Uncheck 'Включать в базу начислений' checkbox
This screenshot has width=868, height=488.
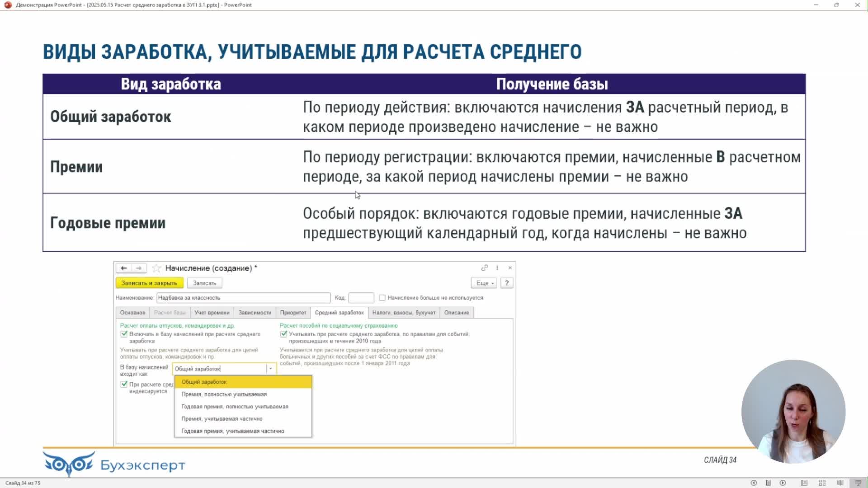coord(124,334)
